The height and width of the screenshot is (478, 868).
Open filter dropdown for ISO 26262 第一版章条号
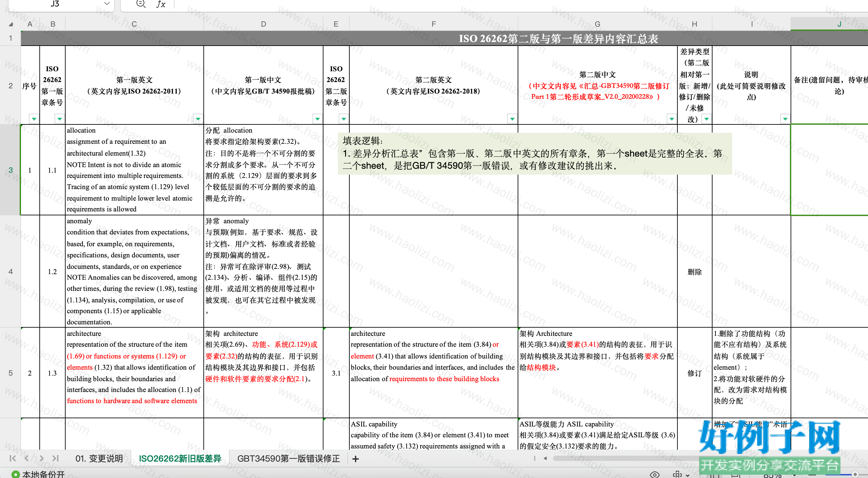coord(60,119)
